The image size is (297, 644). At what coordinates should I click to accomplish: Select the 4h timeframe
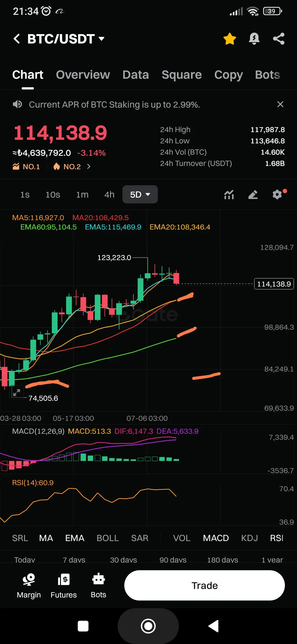pos(109,195)
